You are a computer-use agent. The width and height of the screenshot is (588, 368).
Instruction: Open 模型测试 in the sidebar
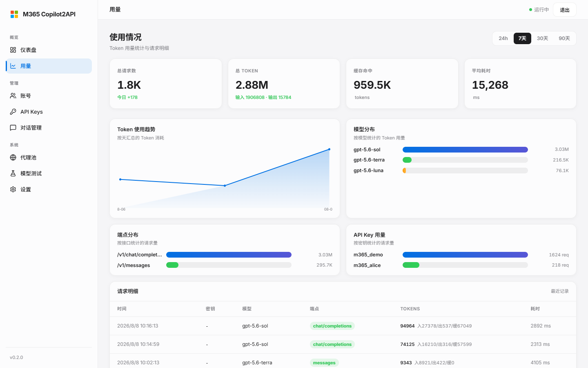49,173
